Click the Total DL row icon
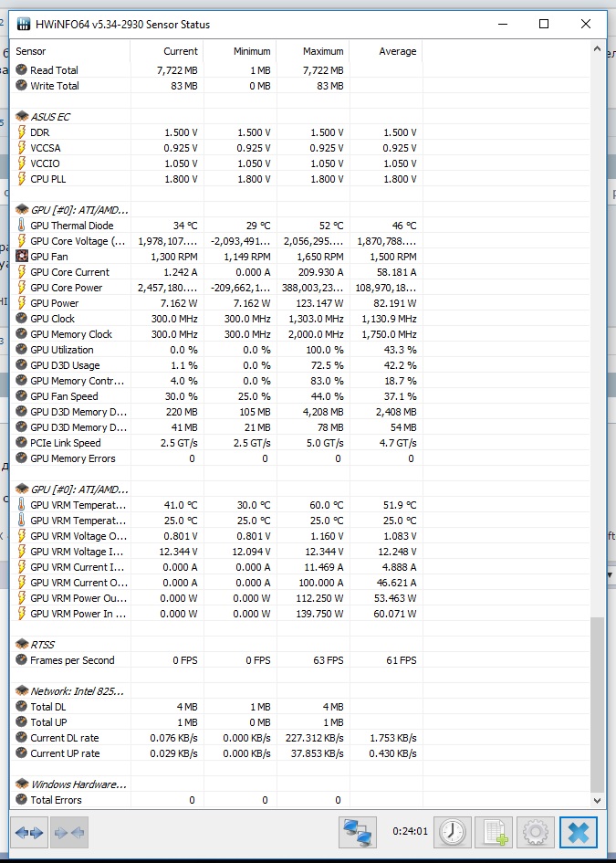This screenshot has height=863, width=616. point(22,706)
